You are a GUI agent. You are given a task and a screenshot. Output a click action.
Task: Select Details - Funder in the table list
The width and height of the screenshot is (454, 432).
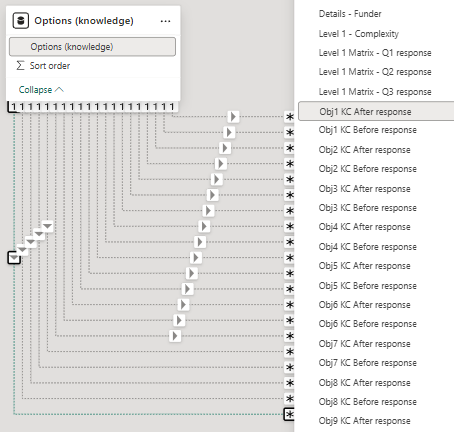click(350, 14)
